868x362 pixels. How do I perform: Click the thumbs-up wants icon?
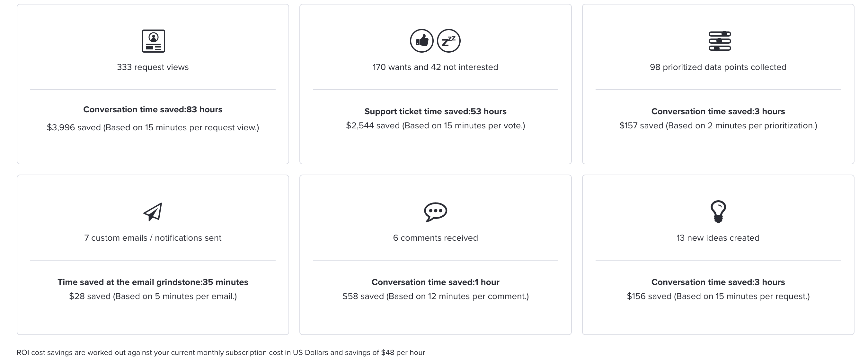(x=421, y=41)
